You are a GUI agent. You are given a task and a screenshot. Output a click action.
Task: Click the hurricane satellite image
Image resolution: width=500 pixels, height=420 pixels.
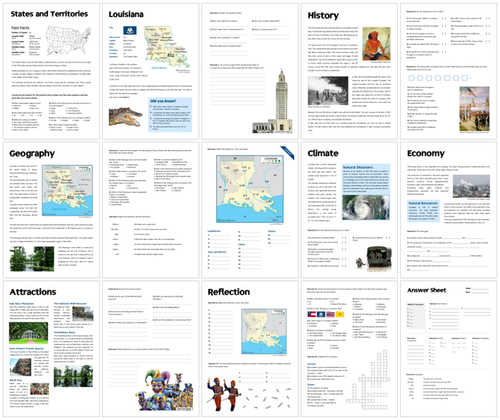click(x=366, y=207)
